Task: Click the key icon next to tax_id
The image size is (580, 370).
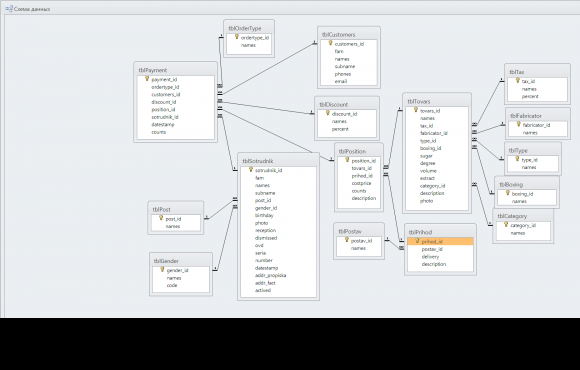Action: [517, 80]
